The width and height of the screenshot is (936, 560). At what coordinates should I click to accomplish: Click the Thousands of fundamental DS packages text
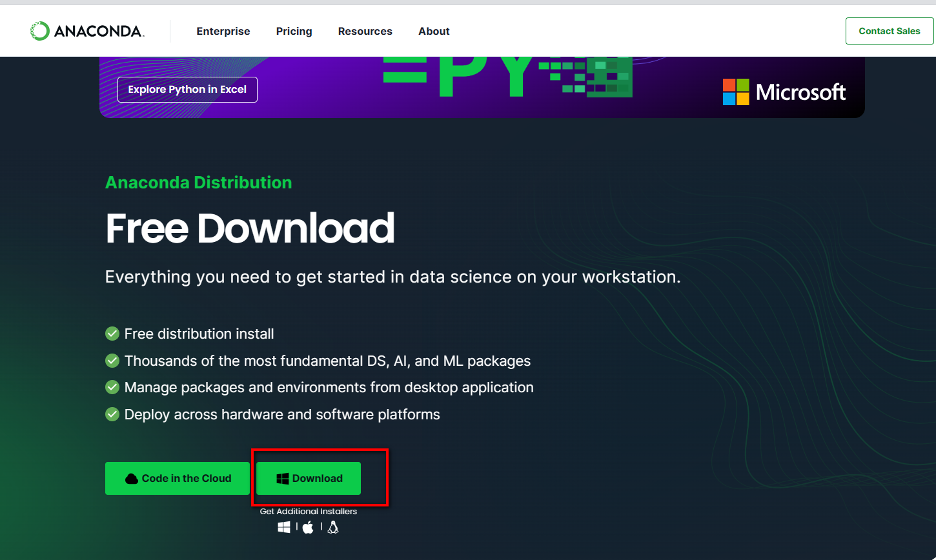328,361
